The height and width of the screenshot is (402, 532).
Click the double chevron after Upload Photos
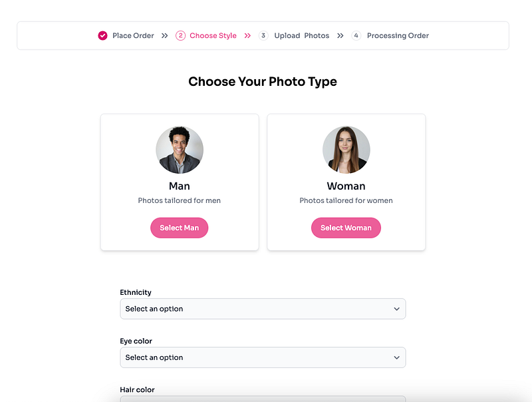340,36
